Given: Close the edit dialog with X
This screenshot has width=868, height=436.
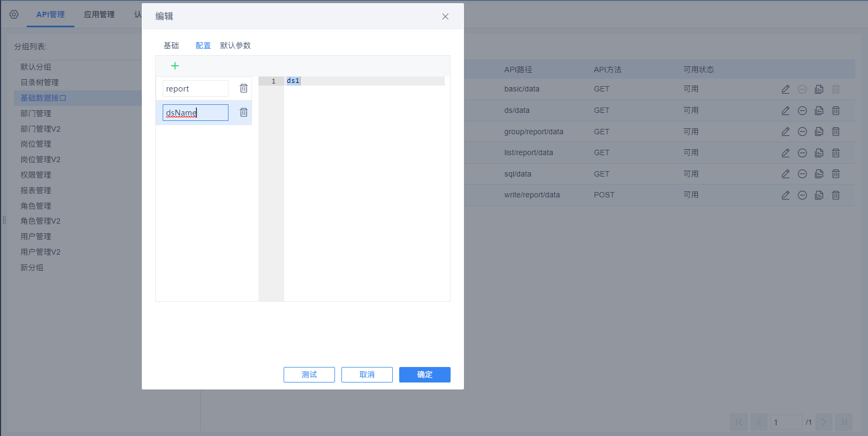Looking at the screenshot, I should [x=445, y=17].
